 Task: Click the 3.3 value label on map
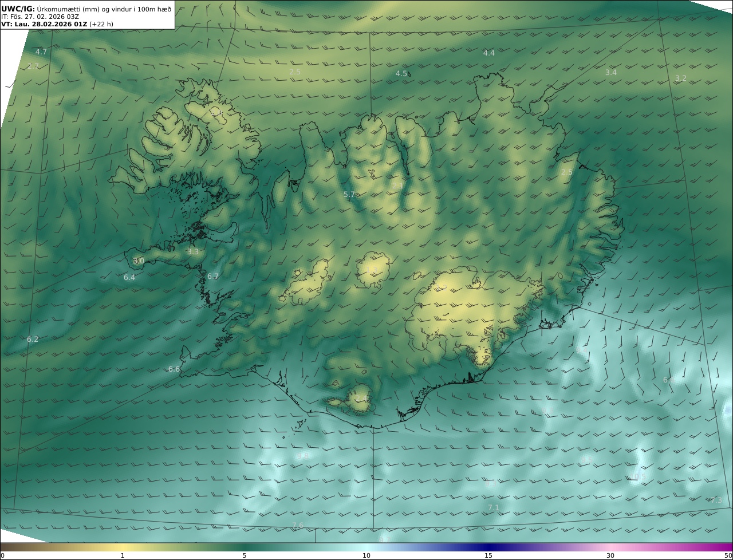(x=193, y=252)
